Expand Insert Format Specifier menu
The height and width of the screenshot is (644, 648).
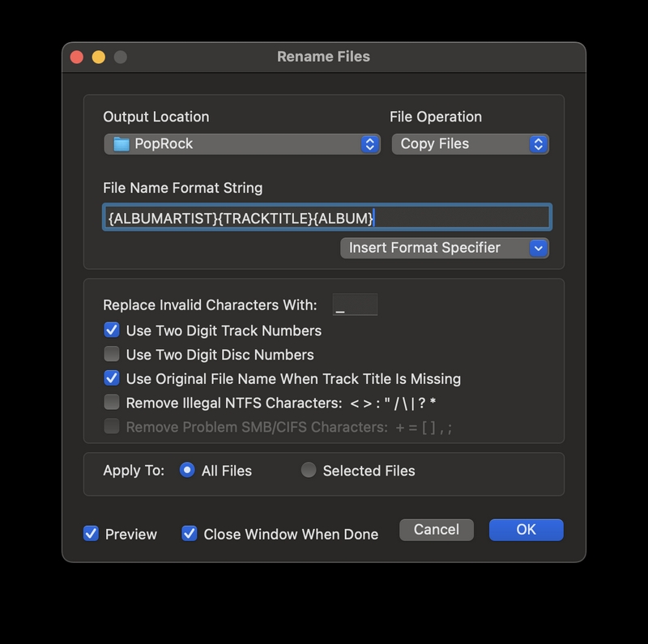445,248
